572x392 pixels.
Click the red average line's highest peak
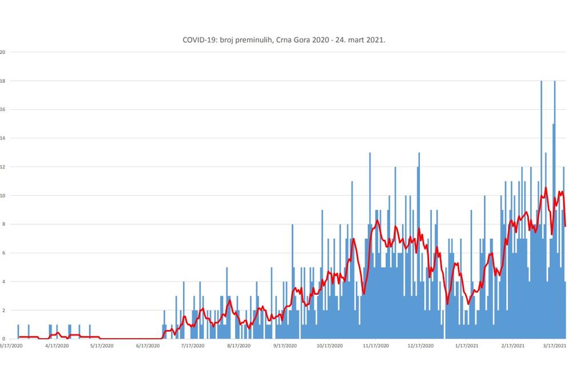[546, 188]
